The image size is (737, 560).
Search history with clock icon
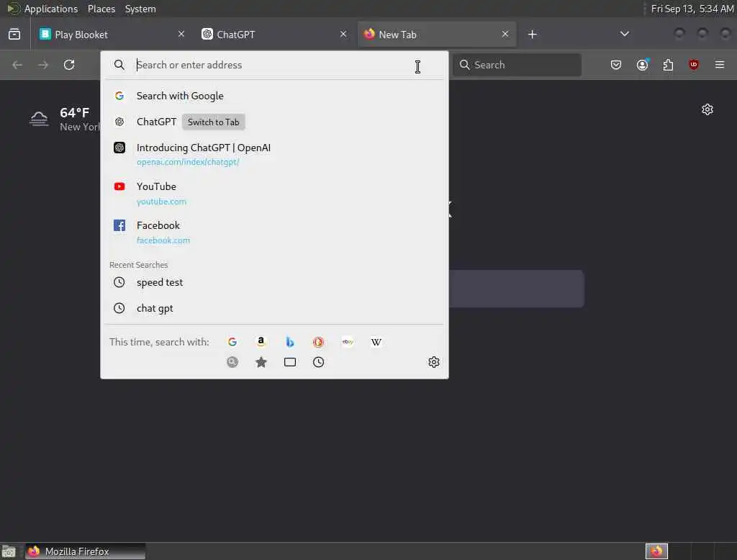319,362
